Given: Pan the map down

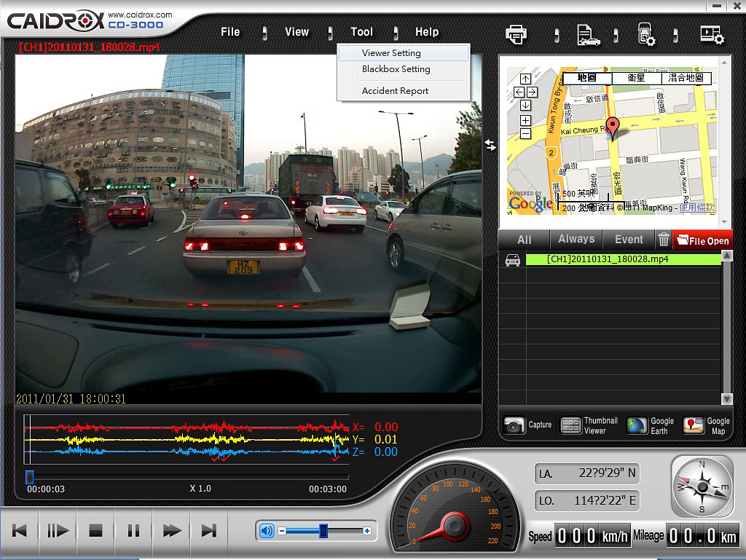Looking at the screenshot, I should (x=525, y=106).
